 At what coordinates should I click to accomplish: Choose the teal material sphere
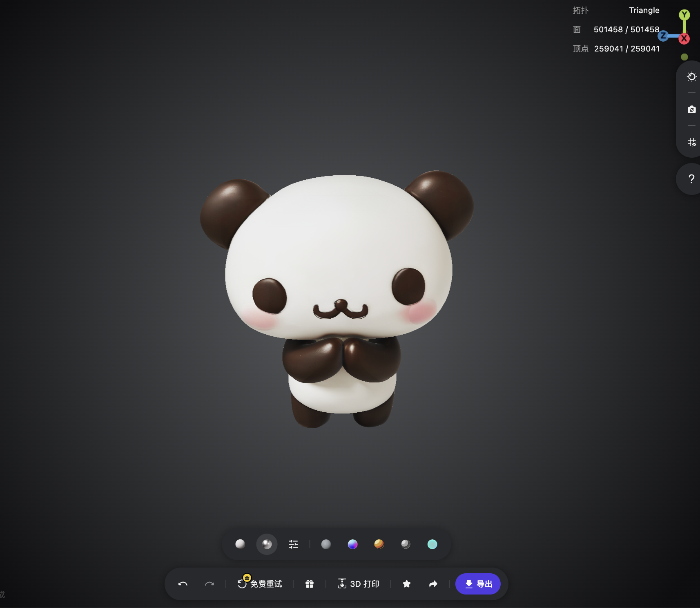point(432,544)
